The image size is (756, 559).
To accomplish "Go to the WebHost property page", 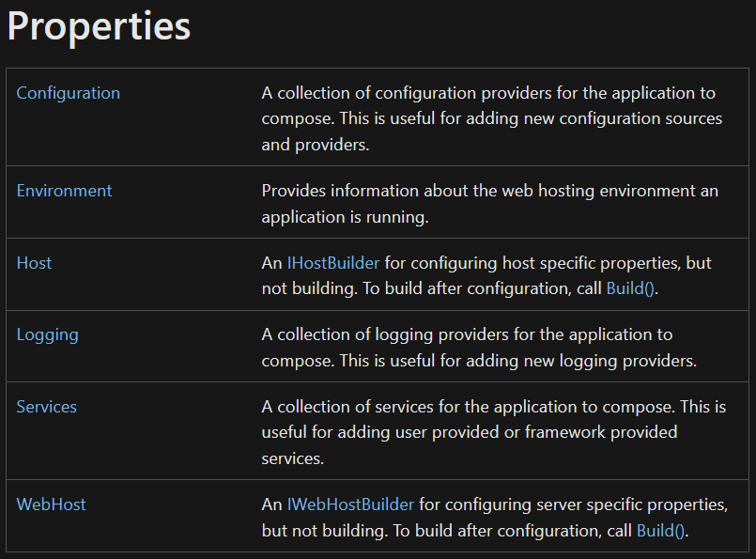I will (51, 505).
